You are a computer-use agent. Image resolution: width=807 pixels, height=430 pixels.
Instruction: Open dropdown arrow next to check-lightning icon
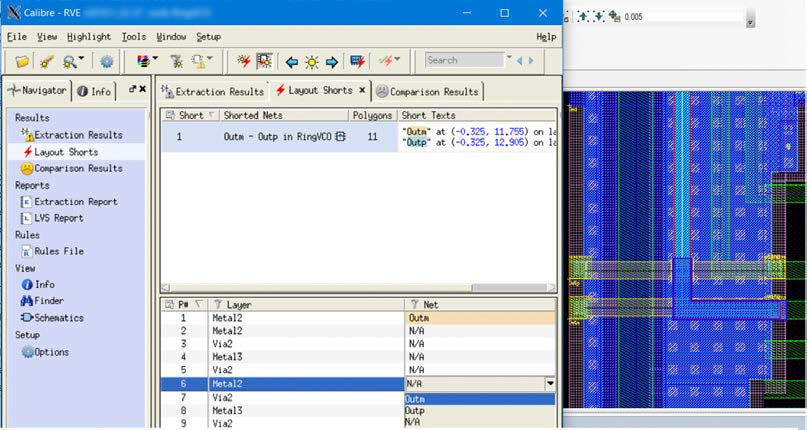point(397,59)
